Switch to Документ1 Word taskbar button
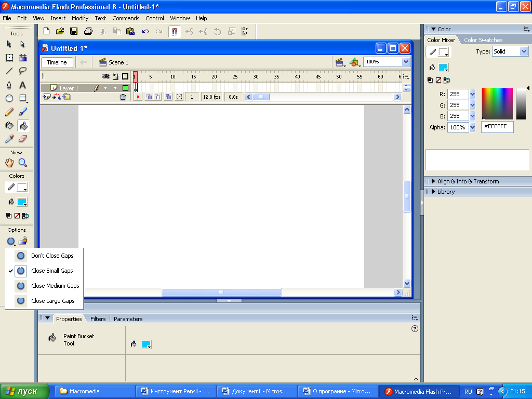This screenshot has height=399, width=532. tap(257, 391)
